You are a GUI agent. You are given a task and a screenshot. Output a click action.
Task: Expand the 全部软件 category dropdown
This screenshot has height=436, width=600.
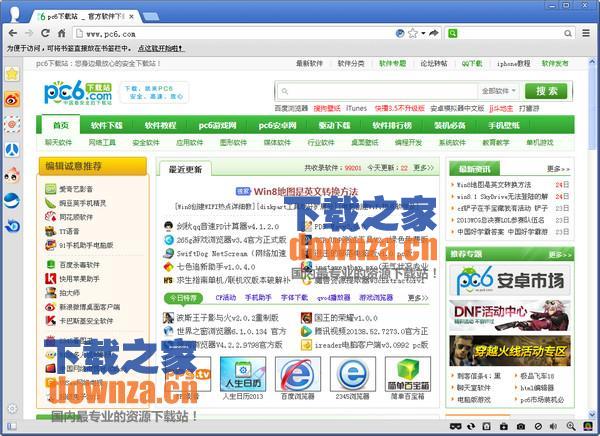[x=499, y=91]
